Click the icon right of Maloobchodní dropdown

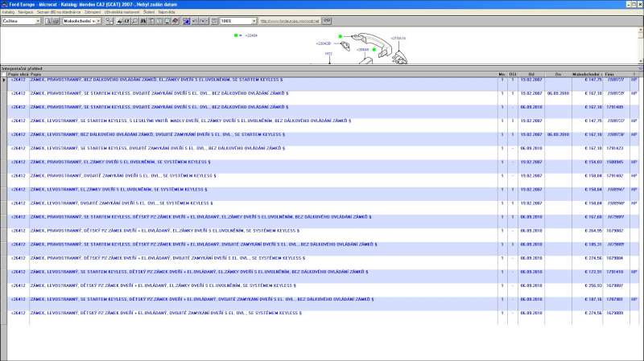(x=108, y=21)
